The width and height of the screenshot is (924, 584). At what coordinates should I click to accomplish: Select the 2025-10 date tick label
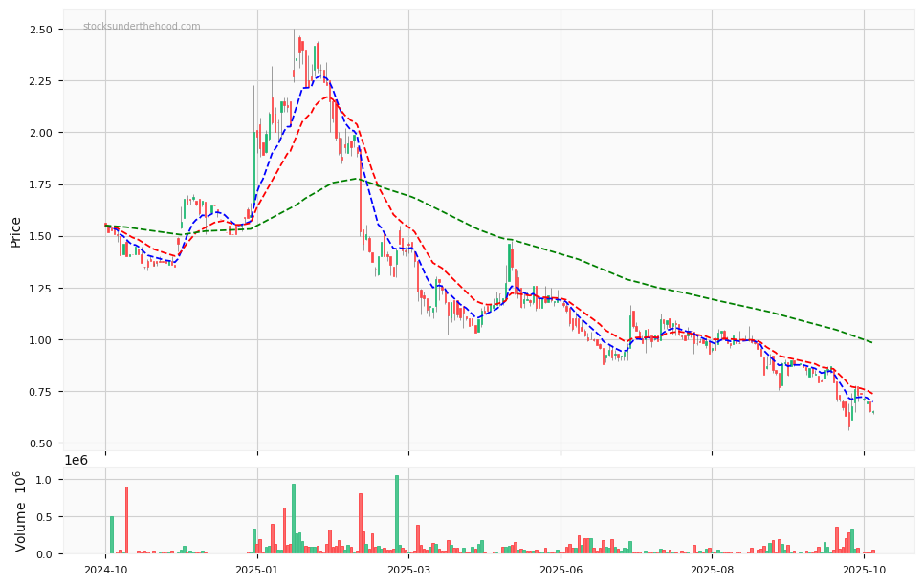pyautogui.click(x=864, y=570)
